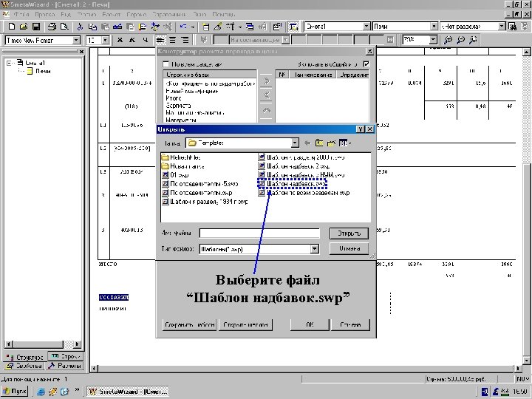Toggle the top-right checkbox in constructor dialog
The height and width of the screenshot is (399, 532).
pyautogui.click(x=366, y=64)
